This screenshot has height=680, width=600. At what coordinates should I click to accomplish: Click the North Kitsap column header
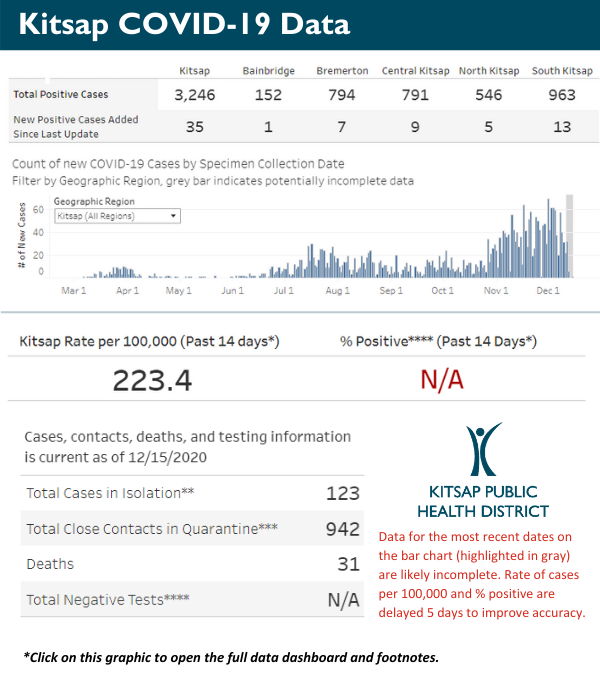[x=489, y=71]
